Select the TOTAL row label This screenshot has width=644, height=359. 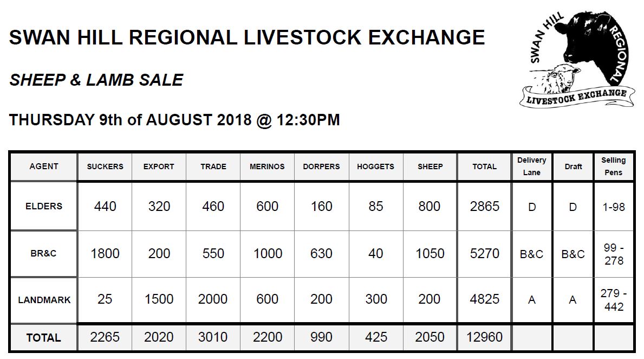[x=43, y=338]
